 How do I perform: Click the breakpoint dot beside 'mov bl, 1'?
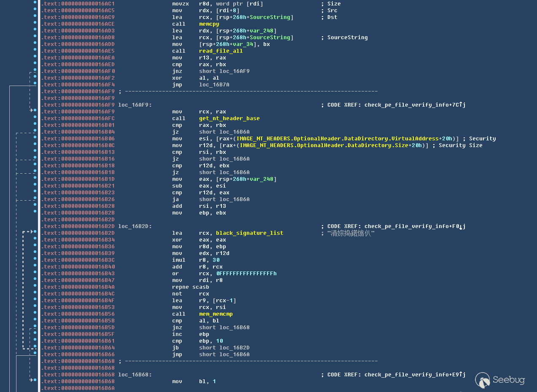pyautogui.click(x=35, y=381)
